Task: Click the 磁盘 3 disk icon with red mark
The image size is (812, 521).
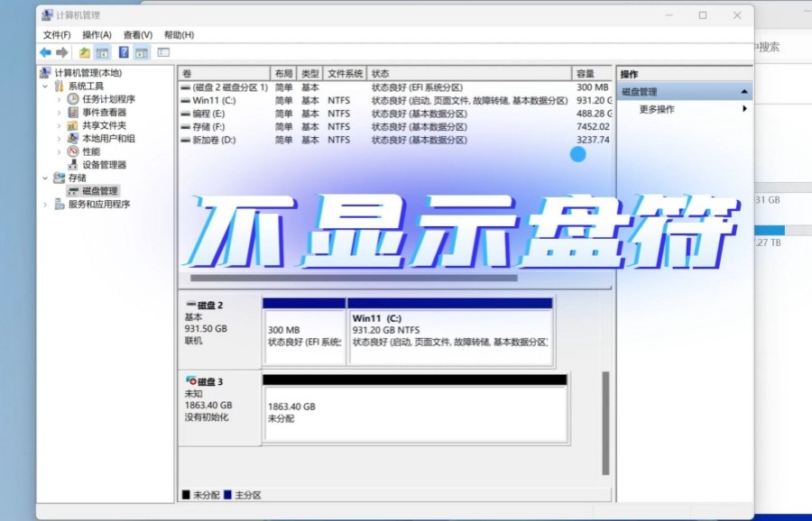Action: (x=190, y=381)
